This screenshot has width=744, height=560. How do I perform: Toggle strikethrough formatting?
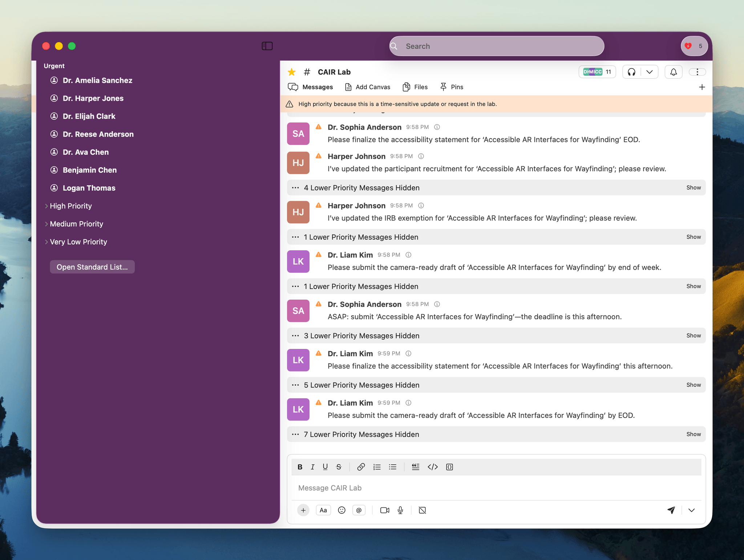point(338,467)
